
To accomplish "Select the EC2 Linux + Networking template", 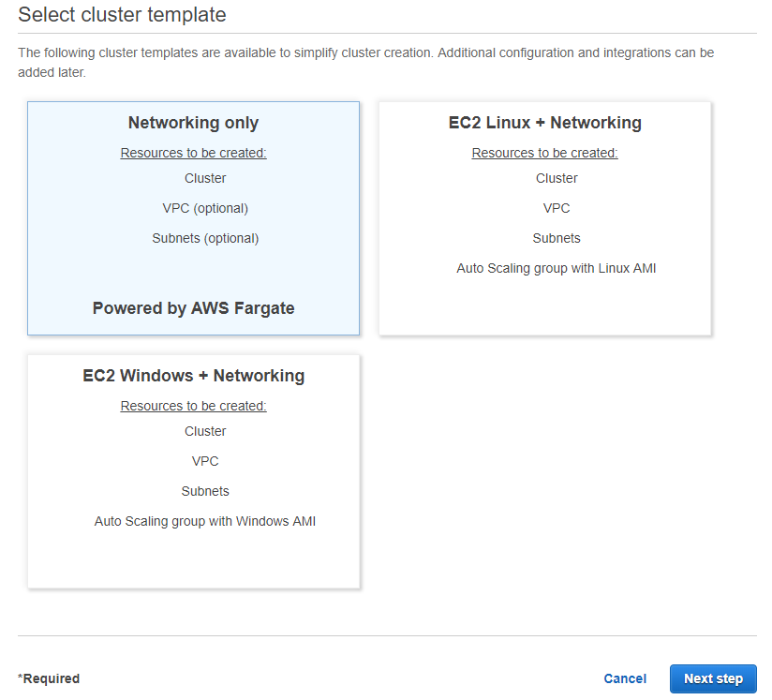I will coord(544,218).
